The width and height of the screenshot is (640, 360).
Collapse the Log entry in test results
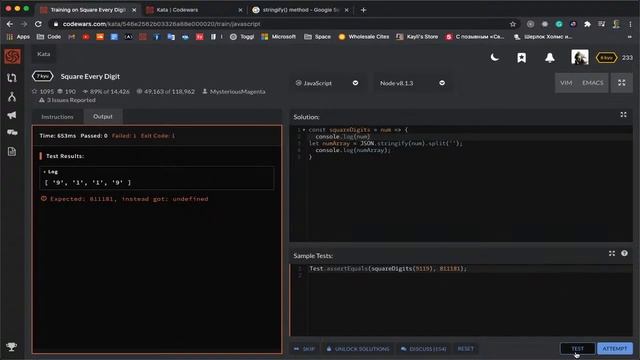[x=51, y=172]
